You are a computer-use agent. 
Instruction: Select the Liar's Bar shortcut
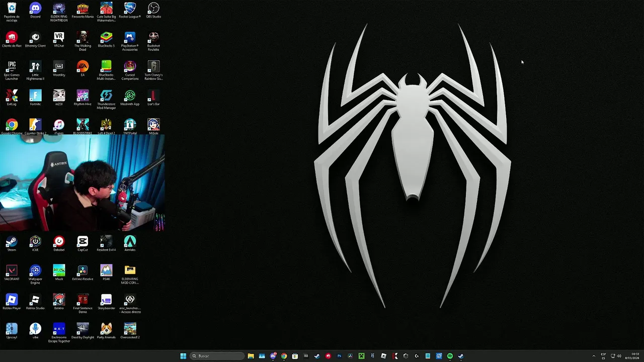click(x=153, y=98)
